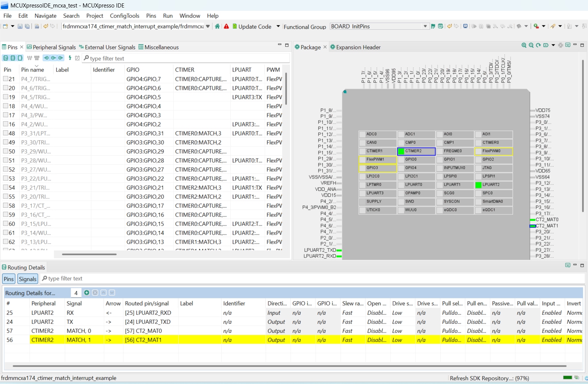
Task: Click the Pins table horizontal scrollbar
Action: pos(89,254)
